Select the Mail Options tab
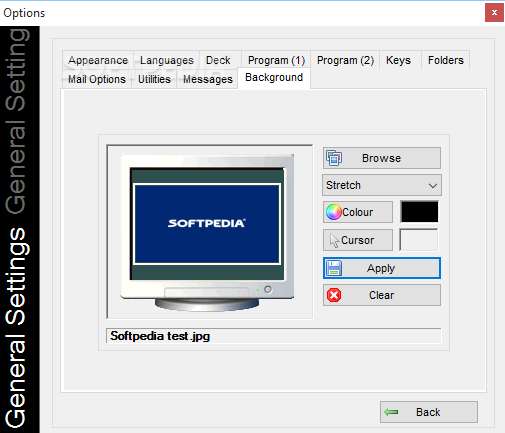The width and height of the screenshot is (505, 433). click(x=97, y=79)
